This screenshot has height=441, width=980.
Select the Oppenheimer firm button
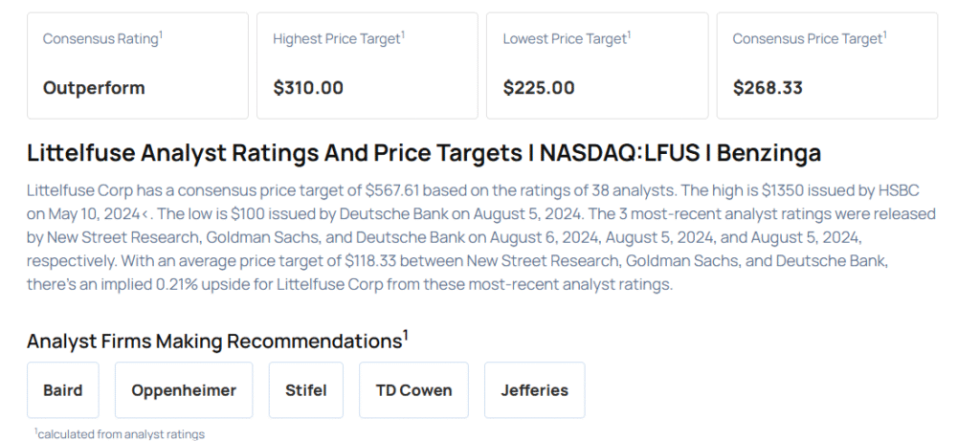point(184,390)
